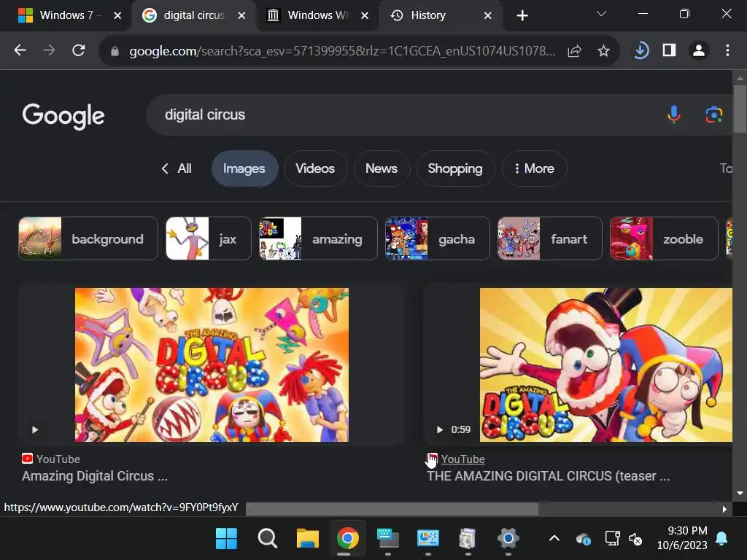
Task: Open taskbar Search
Action: pyautogui.click(x=267, y=539)
